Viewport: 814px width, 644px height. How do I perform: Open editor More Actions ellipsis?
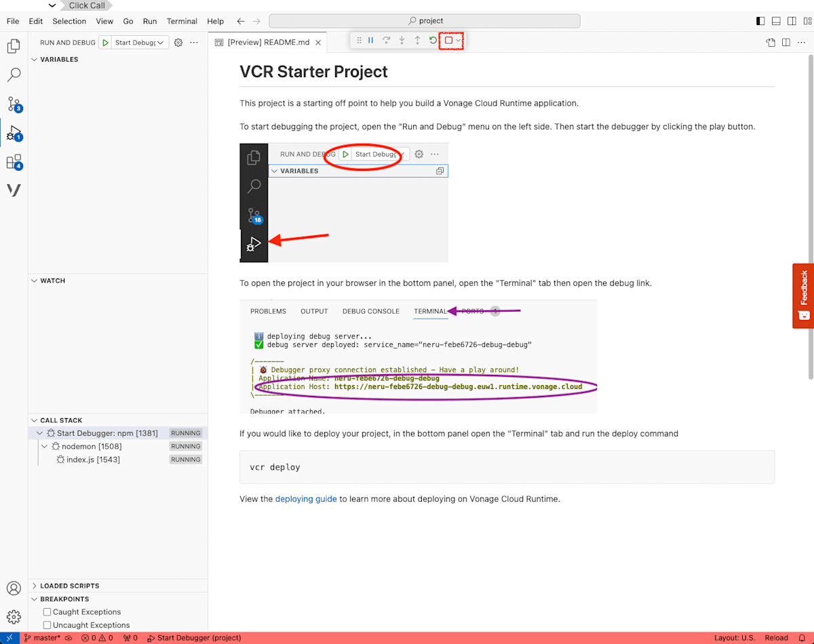801,42
